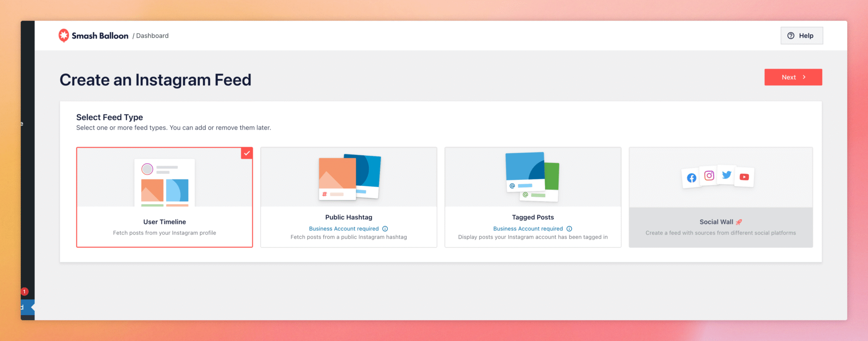Click info icon beside Public Hashtag requirement
This screenshot has height=341, width=868.
[x=385, y=229]
